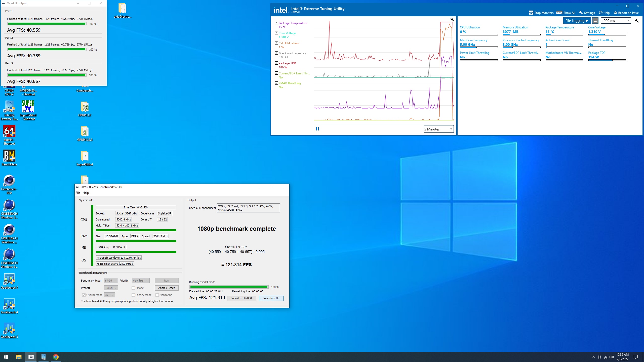Open the aida64extreme folder on desktop
Viewport: 644px width, 362px height.
(x=123, y=10)
